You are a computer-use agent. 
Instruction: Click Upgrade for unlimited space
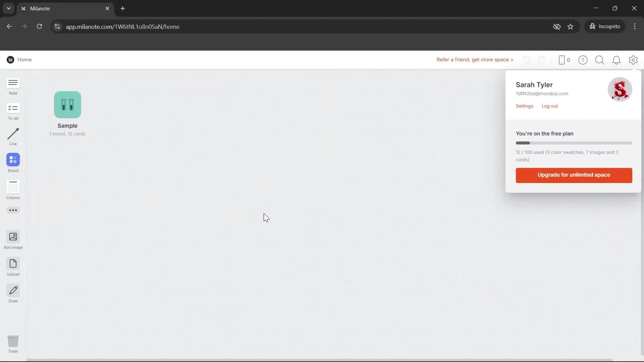point(574,175)
